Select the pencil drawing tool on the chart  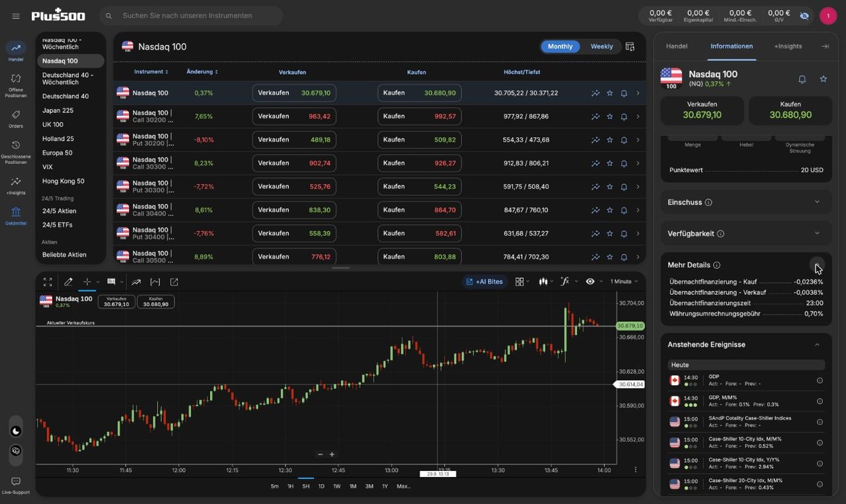[68, 282]
